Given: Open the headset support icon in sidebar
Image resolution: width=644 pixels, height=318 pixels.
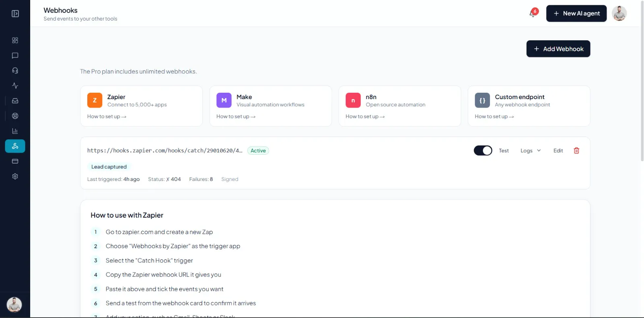Looking at the screenshot, I should coord(15,71).
